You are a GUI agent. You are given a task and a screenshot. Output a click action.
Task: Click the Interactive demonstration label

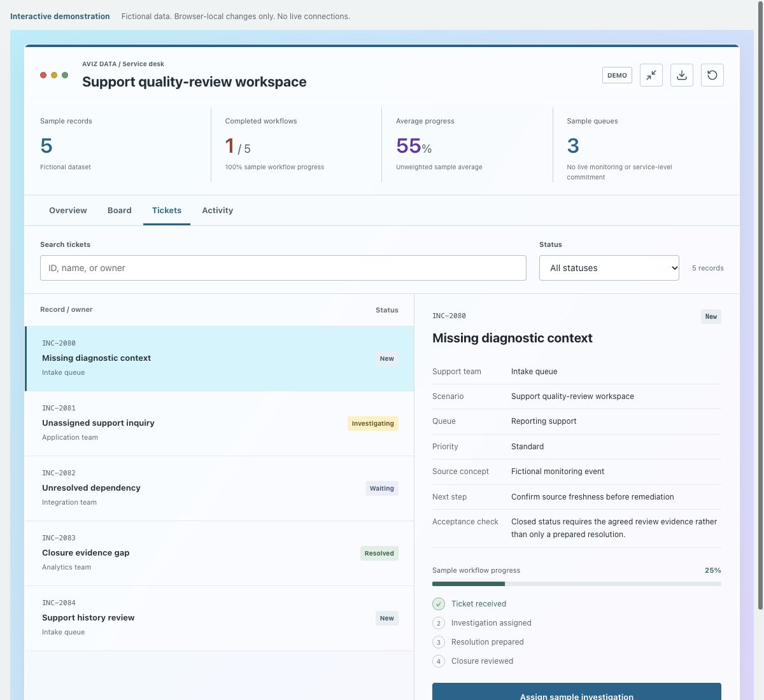(60, 17)
